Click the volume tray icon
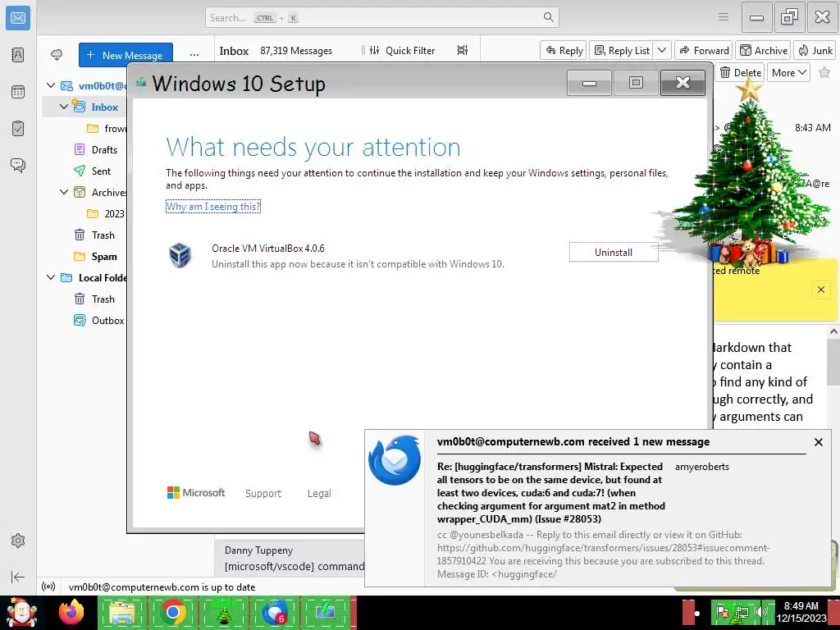Screen dimensions: 840x630 point(760,612)
